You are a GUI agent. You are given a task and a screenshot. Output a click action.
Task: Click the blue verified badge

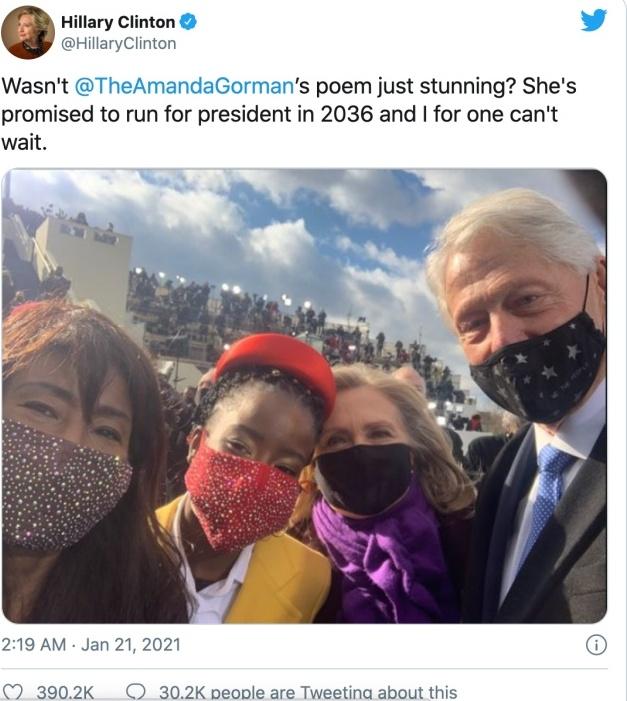188,22
